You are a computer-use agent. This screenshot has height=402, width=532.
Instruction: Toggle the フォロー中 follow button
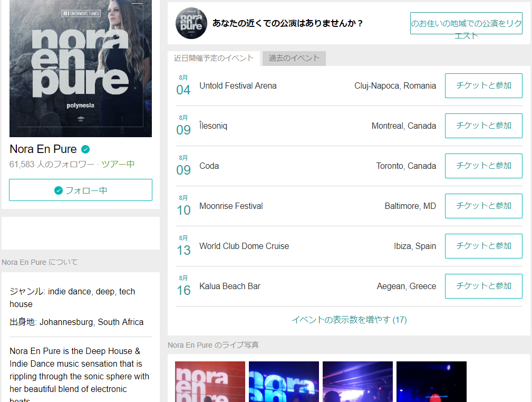click(81, 190)
